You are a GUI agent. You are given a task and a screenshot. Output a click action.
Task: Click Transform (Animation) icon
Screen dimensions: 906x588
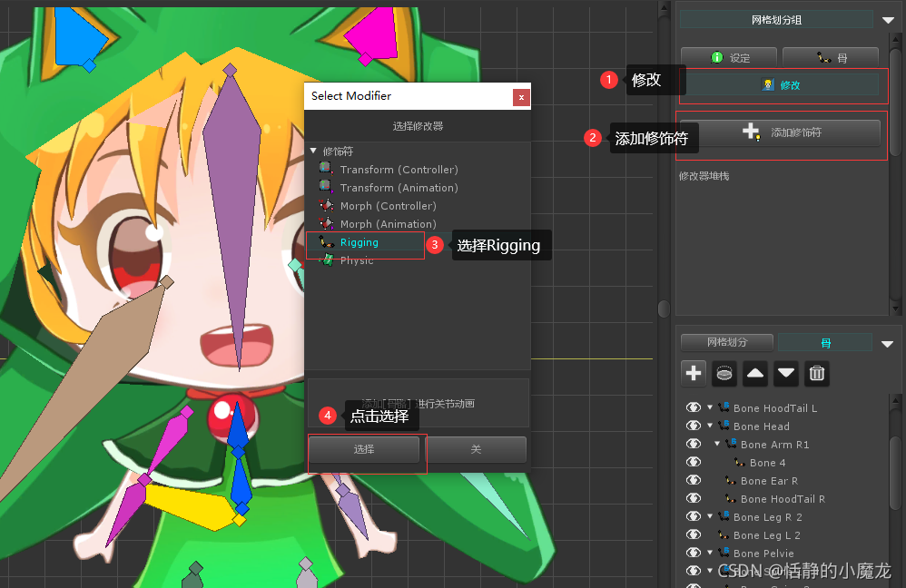click(326, 187)
